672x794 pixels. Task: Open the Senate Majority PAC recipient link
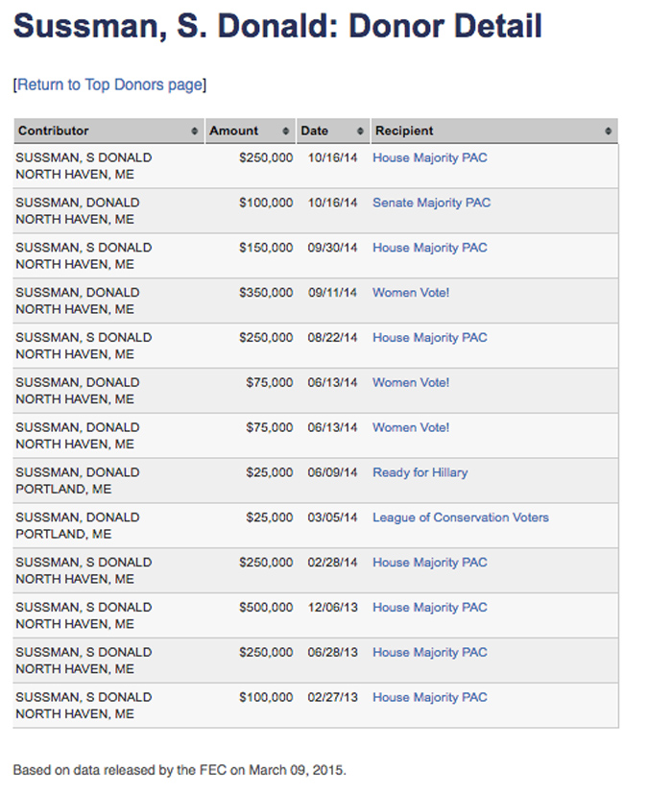pyautogui.click(x=431, y=203)
